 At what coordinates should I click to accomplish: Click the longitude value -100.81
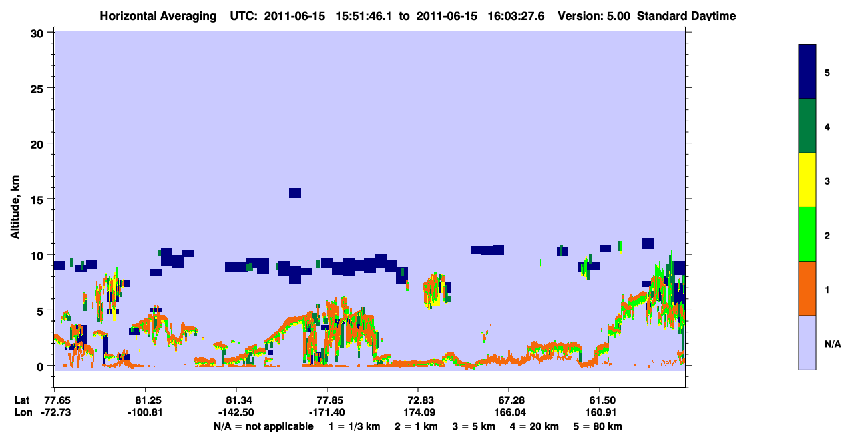pyautogui.click(x=146, y=412)
